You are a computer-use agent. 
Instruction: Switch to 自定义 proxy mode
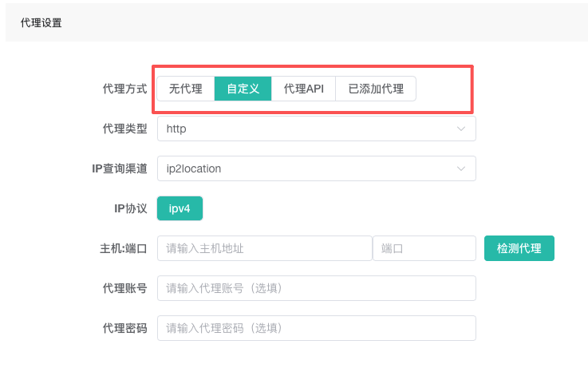pyautogui.click(x=243, y=89)
